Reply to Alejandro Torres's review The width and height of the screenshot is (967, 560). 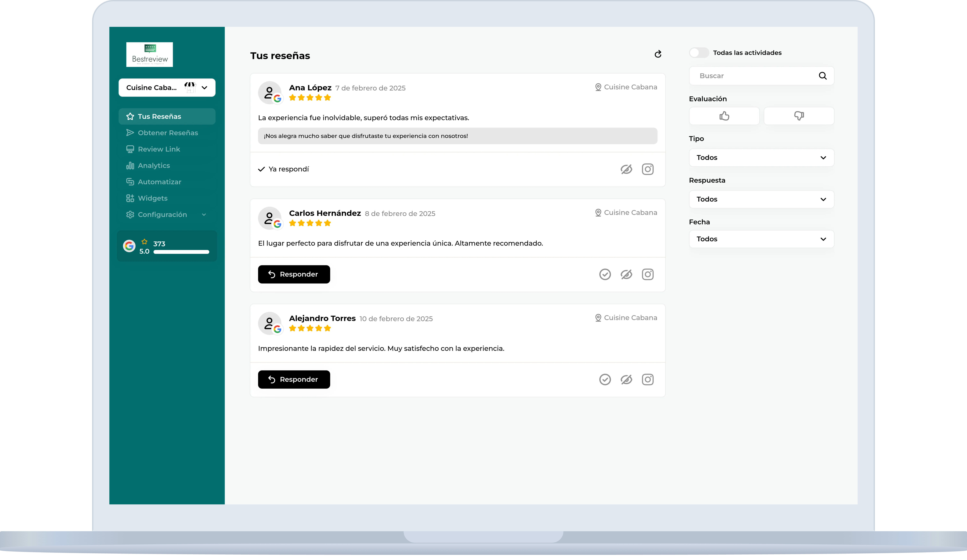tap(294, 379)
